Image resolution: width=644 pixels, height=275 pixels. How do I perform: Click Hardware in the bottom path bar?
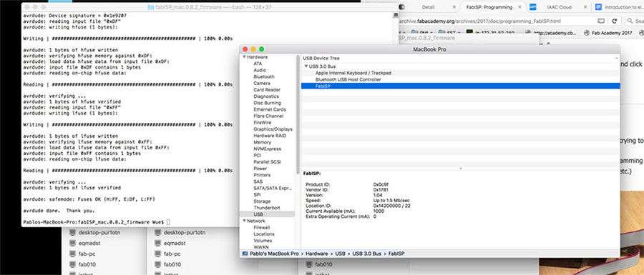tap(317, 254)
